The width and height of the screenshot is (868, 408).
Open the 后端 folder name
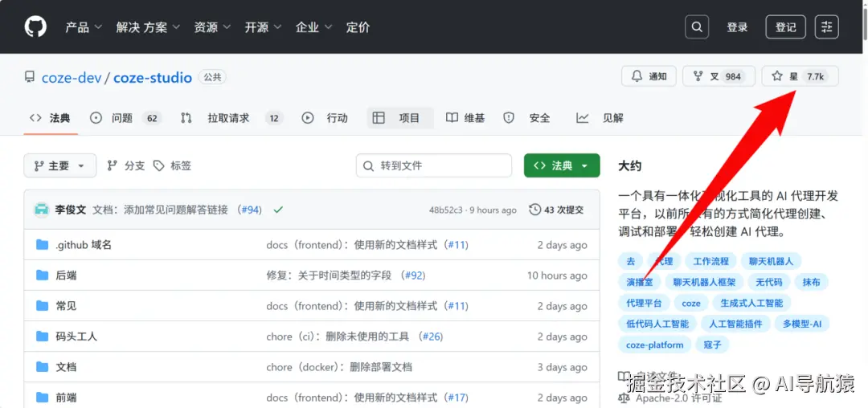click(66, 275)
